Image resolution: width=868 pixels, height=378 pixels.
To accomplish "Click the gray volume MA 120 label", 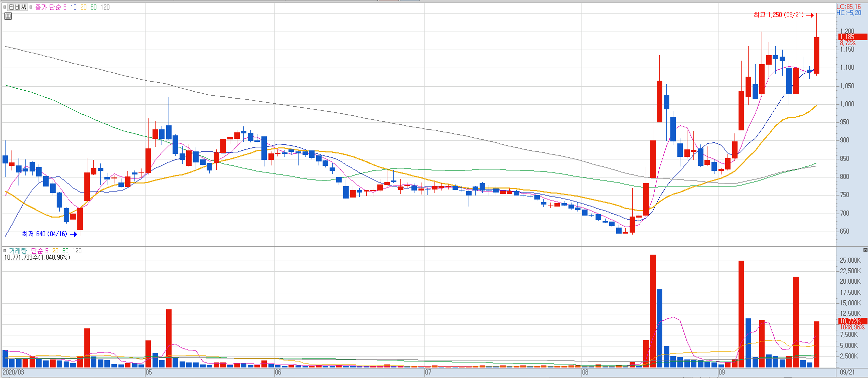I will coord(77,251).
